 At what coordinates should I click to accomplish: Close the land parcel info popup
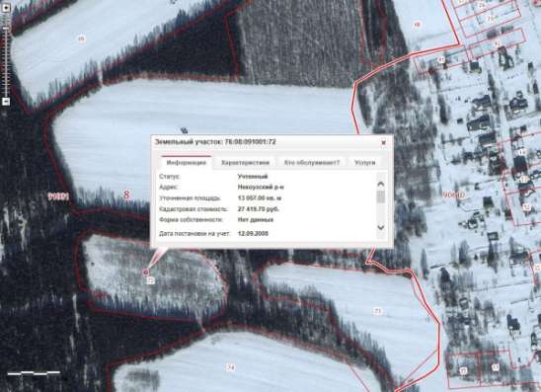tap(383, 142)
